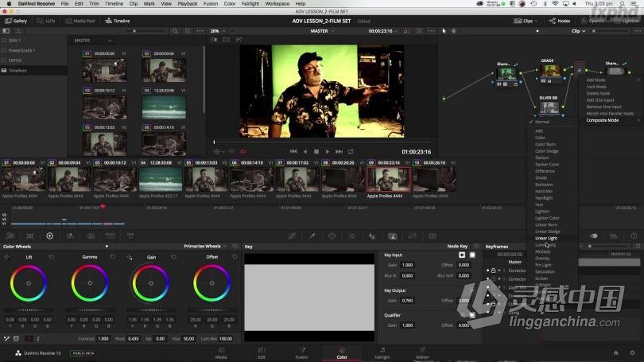Screen dimensions: 644x362
Task: Switch to the Deliver page
Action: [423, 352]
